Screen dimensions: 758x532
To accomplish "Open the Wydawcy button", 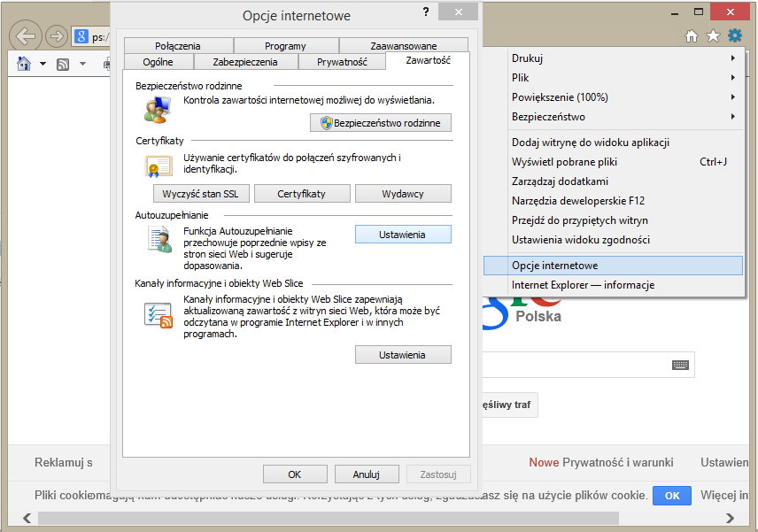I will [x=403, y=194].
